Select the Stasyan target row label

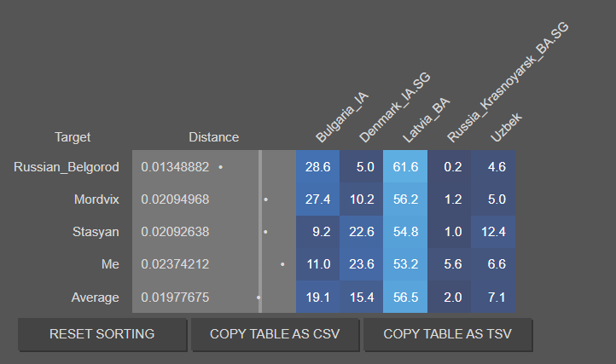pyautogui.click(x=96, y=232)
